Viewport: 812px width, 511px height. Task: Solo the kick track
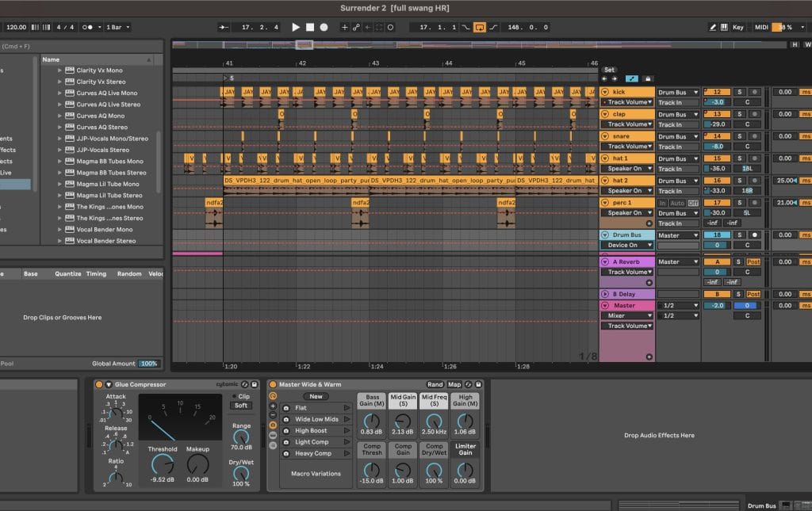[739, 92]
